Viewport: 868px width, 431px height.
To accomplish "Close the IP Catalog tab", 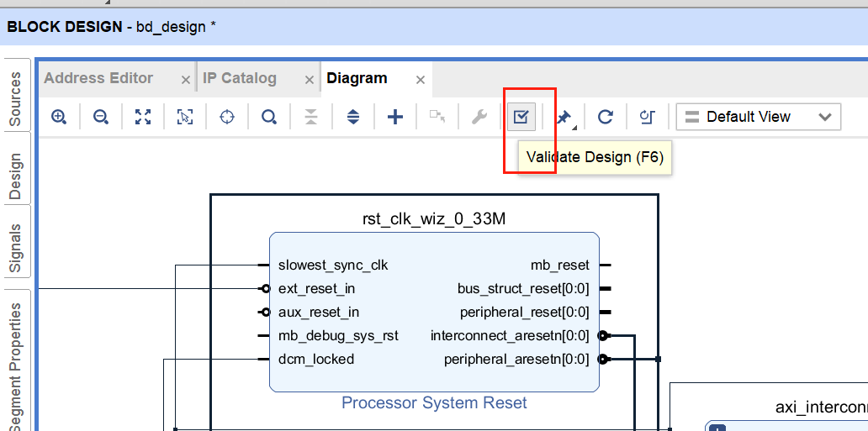I will coord(310,80).
